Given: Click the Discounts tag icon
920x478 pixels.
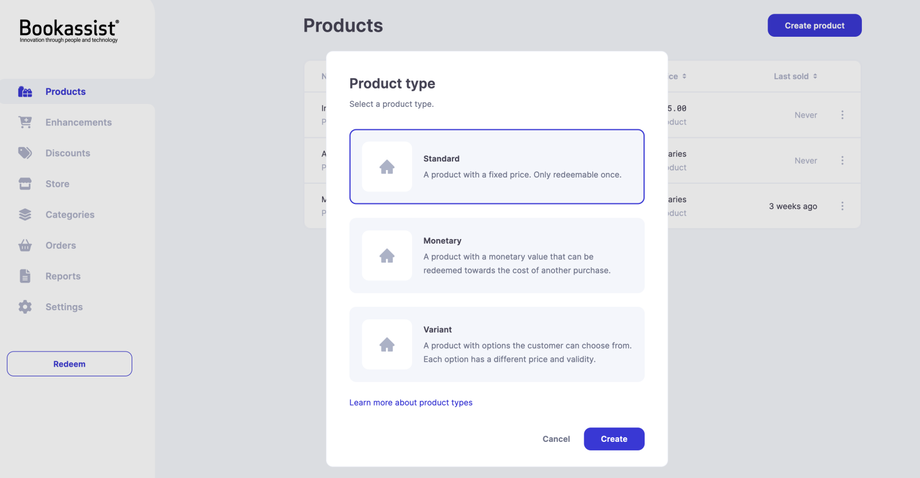Looking at the screenshot, I should click(x=25, y=153).
